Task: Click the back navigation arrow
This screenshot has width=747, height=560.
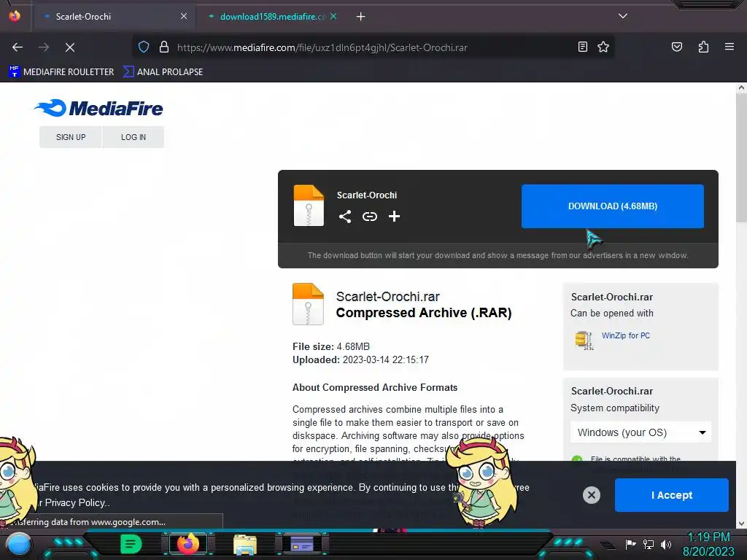Action: coord(18,47)
